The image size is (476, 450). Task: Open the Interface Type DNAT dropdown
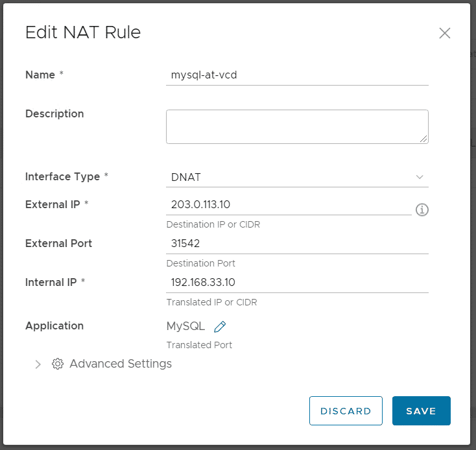(297, 177)
